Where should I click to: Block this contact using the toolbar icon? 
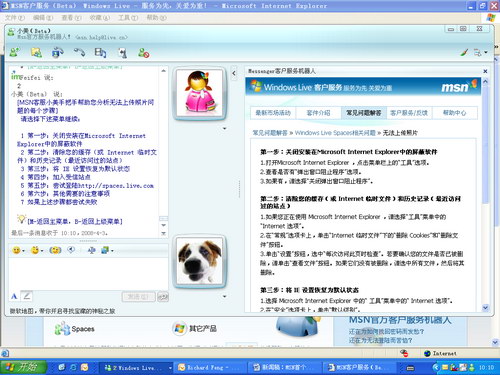144,53
